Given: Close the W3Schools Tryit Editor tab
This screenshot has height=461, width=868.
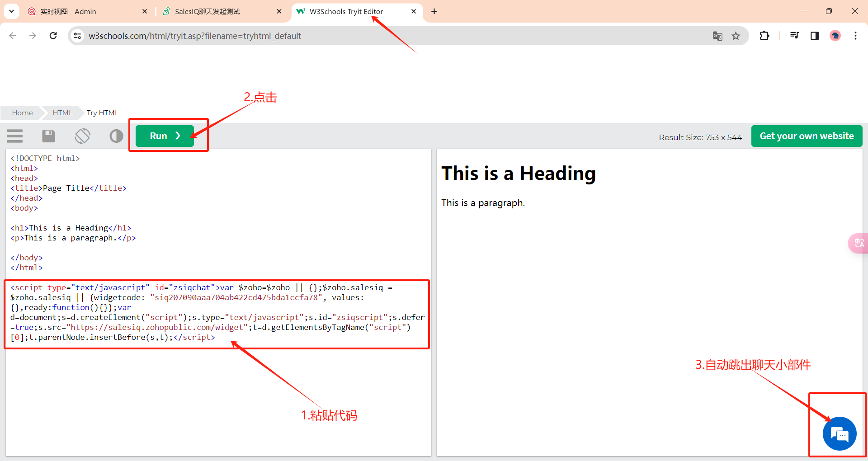Looking at the screenshot, I should pos(414,11).
